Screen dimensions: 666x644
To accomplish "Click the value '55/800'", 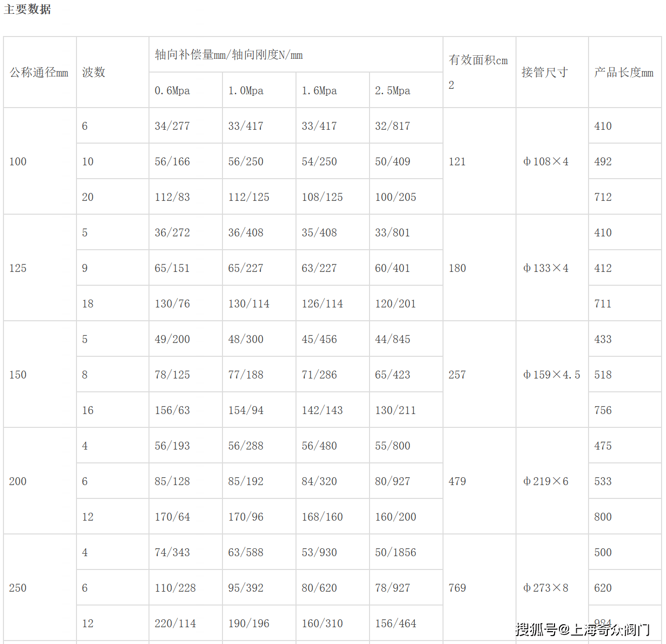I will 393,446.
